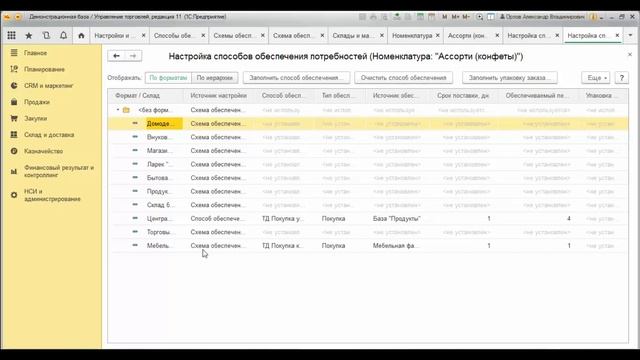Close the 'Схема обесп' tab

[322, 36]
